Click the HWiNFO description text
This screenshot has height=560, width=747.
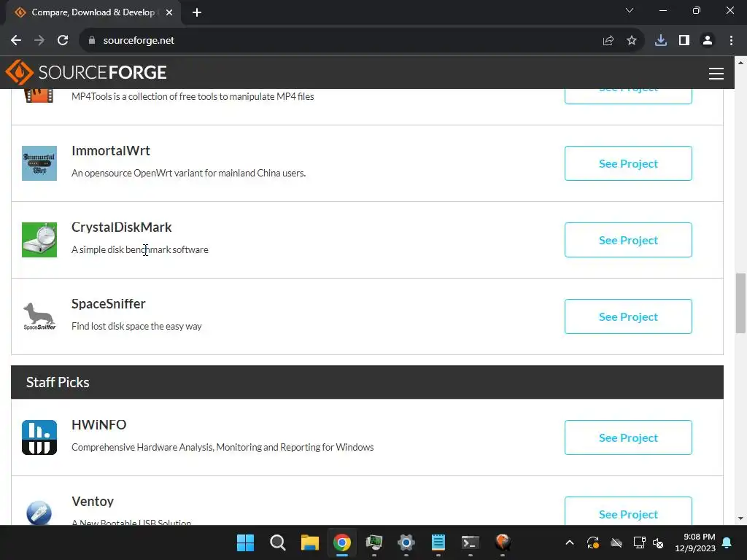222,447
